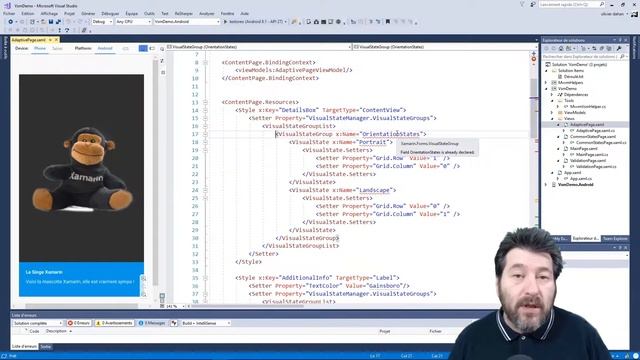Switch to the Liste d'erreurs tab
640x360 pixels.
click(24, 347)
